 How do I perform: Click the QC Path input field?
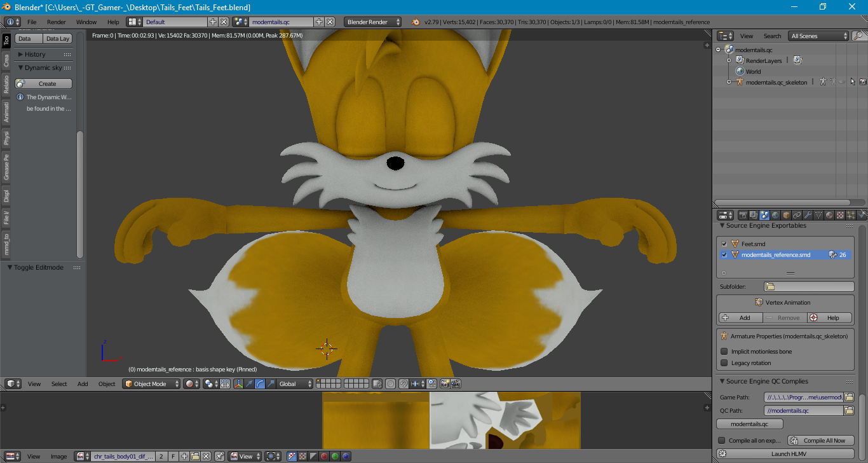(803, 411)
